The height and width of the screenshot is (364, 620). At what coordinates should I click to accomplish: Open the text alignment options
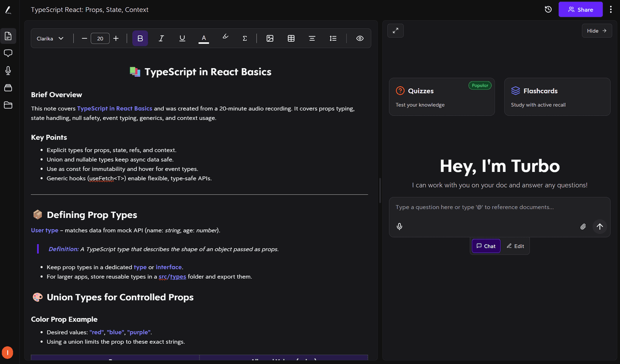(x=312, y=38)
